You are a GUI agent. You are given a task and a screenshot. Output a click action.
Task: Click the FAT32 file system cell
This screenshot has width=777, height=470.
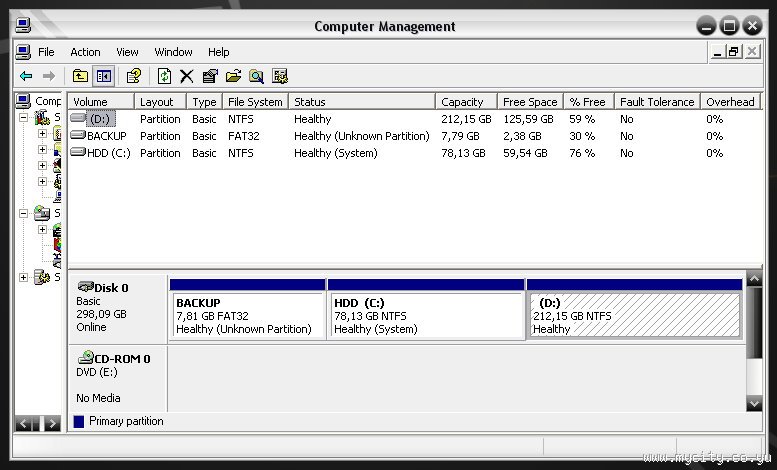244,136
